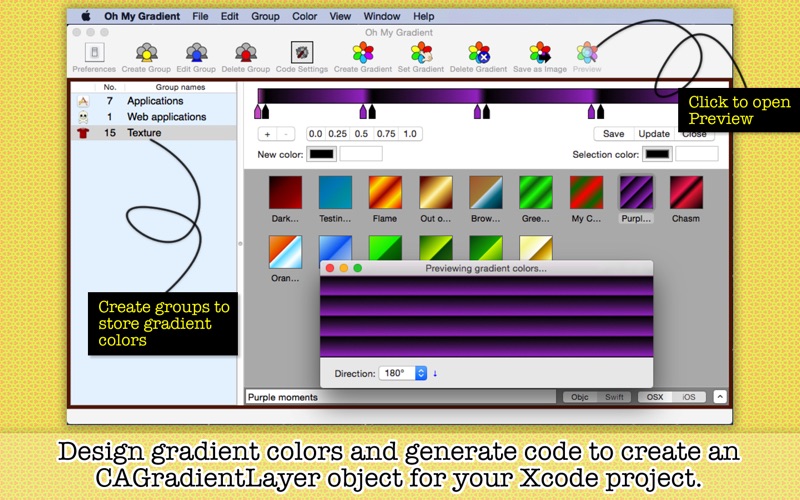This screenshot has height=500, width=800.
Task: Switch code language to Swift
Action: coord(614,397)
